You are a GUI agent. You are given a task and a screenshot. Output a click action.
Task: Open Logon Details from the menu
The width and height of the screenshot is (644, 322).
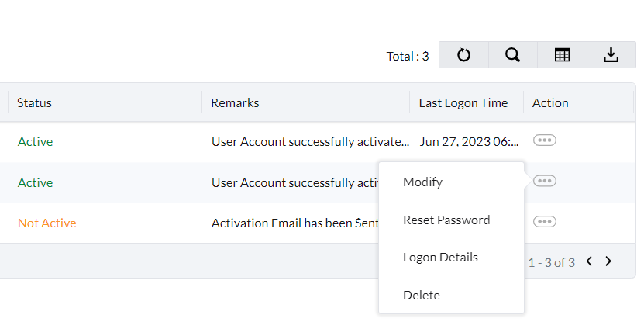point(440,258)
